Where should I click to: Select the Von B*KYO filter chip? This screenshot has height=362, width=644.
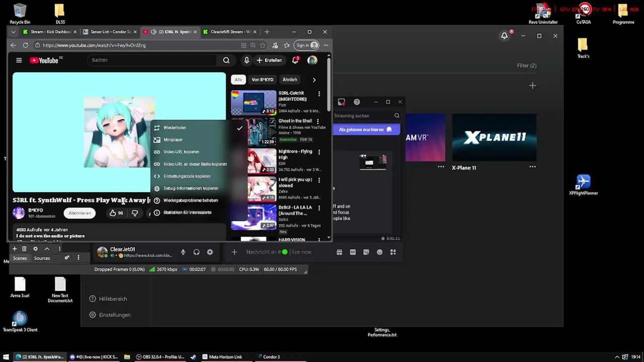tap(262, 79)
